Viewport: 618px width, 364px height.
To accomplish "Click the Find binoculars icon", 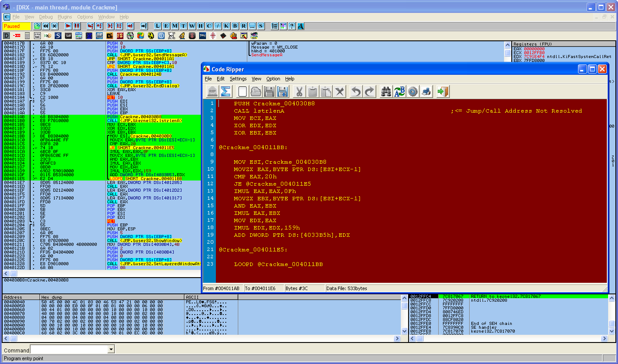I will [x=386, y=91].
